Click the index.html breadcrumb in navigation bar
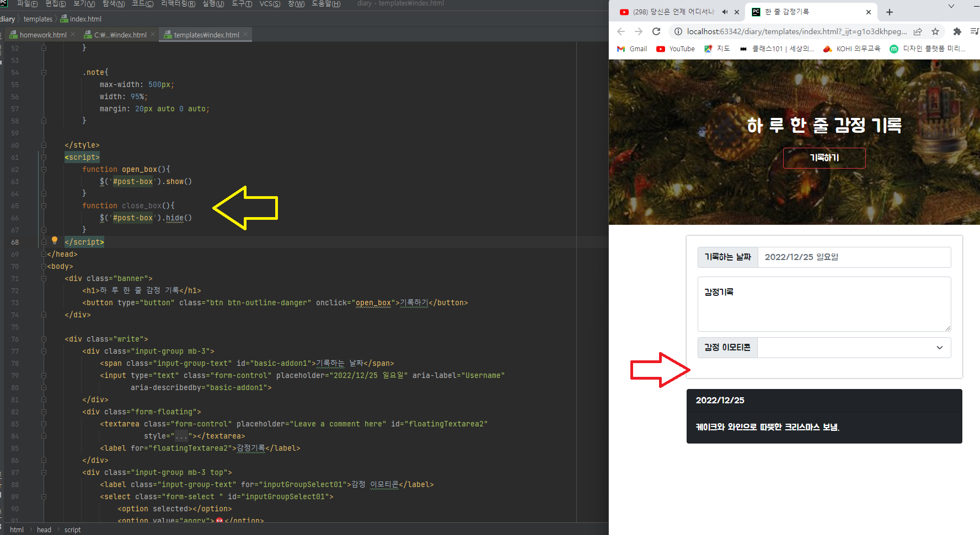Viewport: 980px width, 535px height. pyautogui.click(x=81, y=19)
